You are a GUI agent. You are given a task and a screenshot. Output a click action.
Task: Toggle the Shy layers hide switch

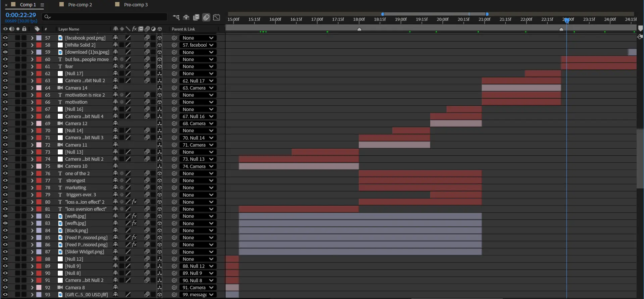click(x=186, y=17)
